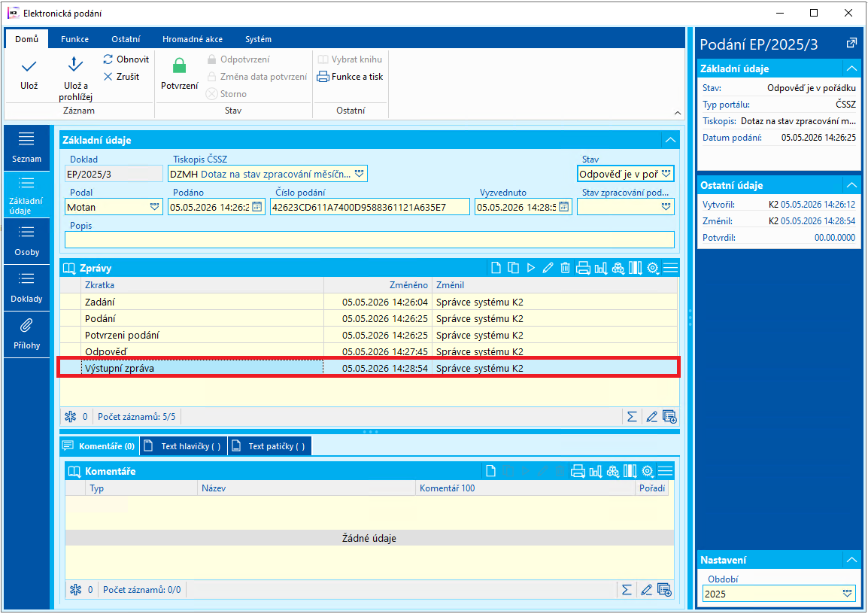
Task: Open the Stav dropdown
Action: click(x=666, y=174)
